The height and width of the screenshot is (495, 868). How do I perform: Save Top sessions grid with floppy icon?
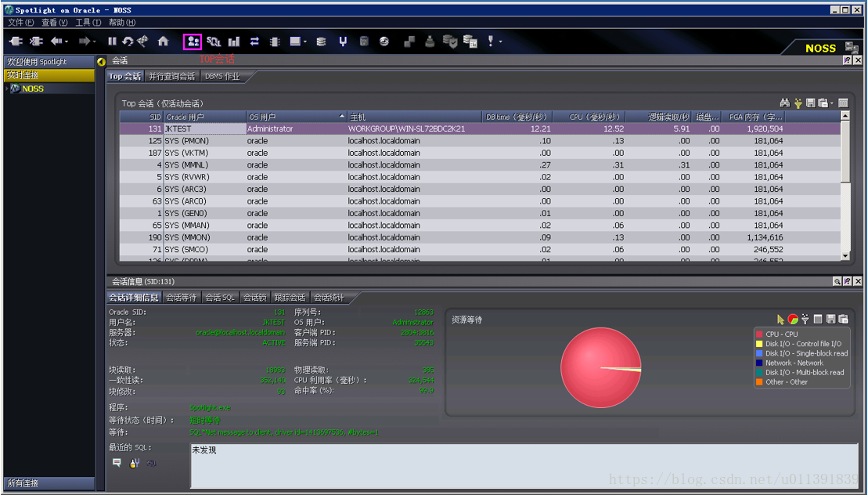(x=810, y=103)
